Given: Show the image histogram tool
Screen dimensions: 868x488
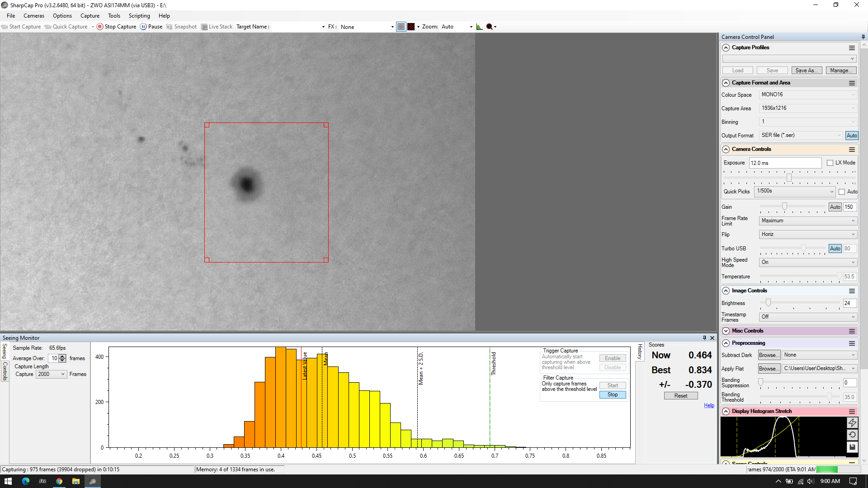Looking at the screenshot, I should pos(479,27).
